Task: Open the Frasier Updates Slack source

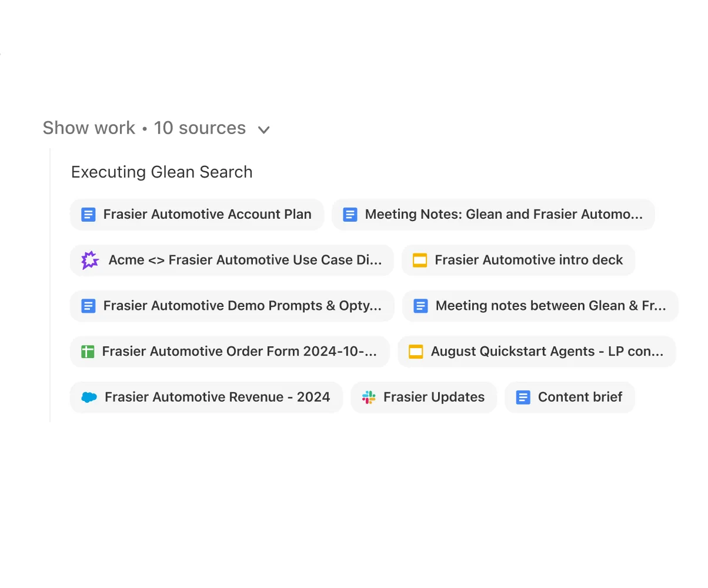Action: point(423,397)
